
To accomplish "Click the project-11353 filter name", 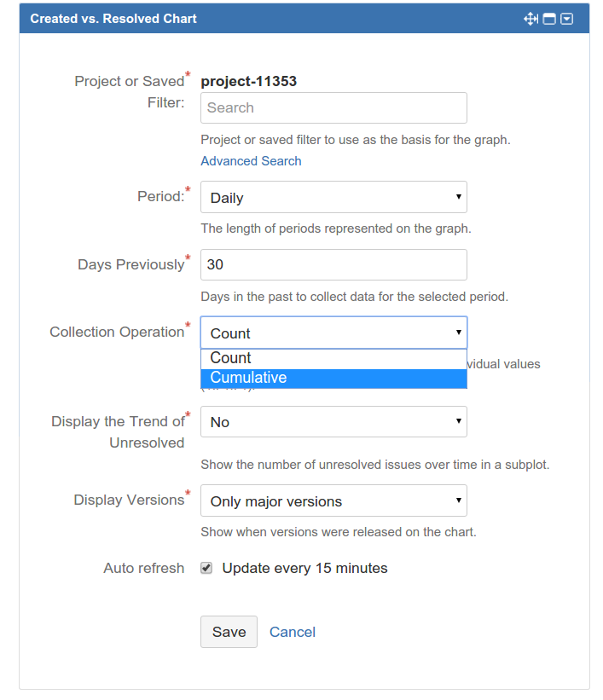I will pos(248,82).
